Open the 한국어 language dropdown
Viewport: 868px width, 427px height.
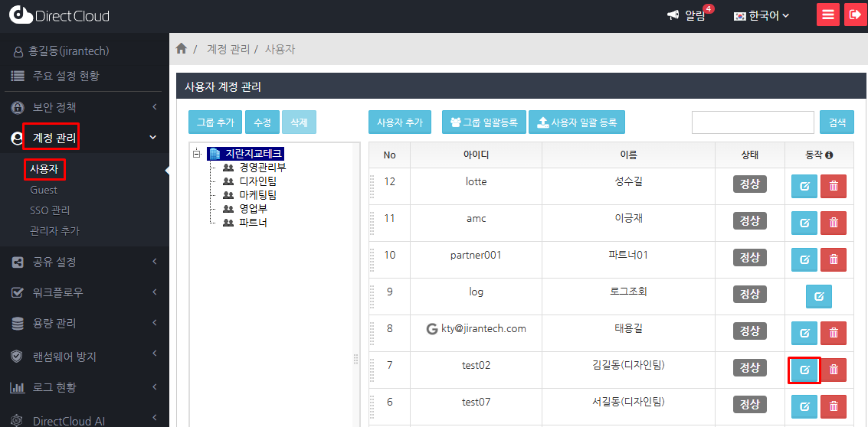pyautogui.click(x=761, y=15)
